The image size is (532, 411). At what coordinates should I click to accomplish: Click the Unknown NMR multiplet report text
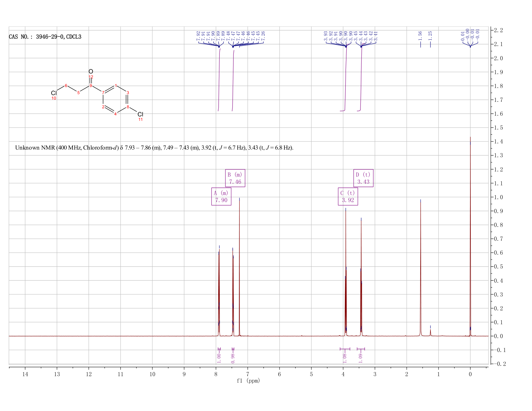pos(154,148)
